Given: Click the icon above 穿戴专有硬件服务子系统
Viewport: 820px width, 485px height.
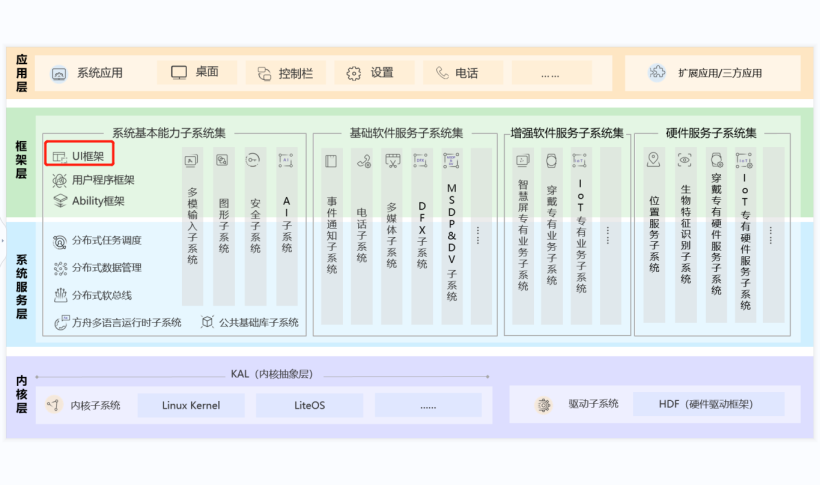Looking at the screenshot, I should coord(716,160).
